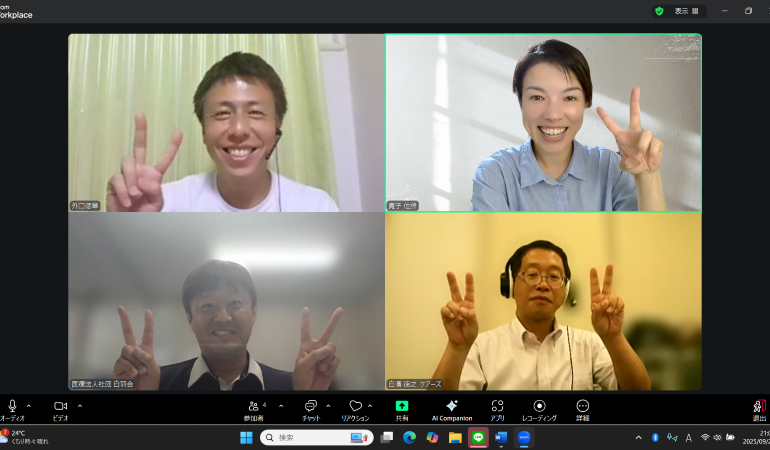Open the more details ellipsis menu
The image size is (770, 450).
(583, 406)
